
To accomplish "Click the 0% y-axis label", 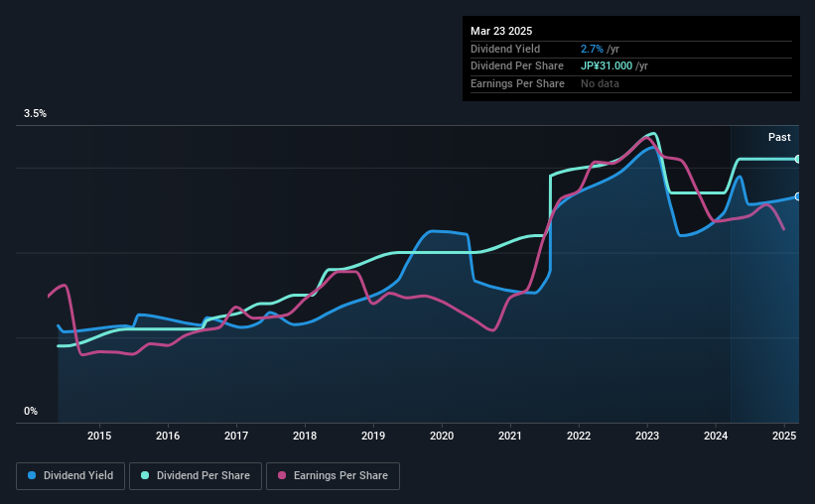I will point(31,411).
